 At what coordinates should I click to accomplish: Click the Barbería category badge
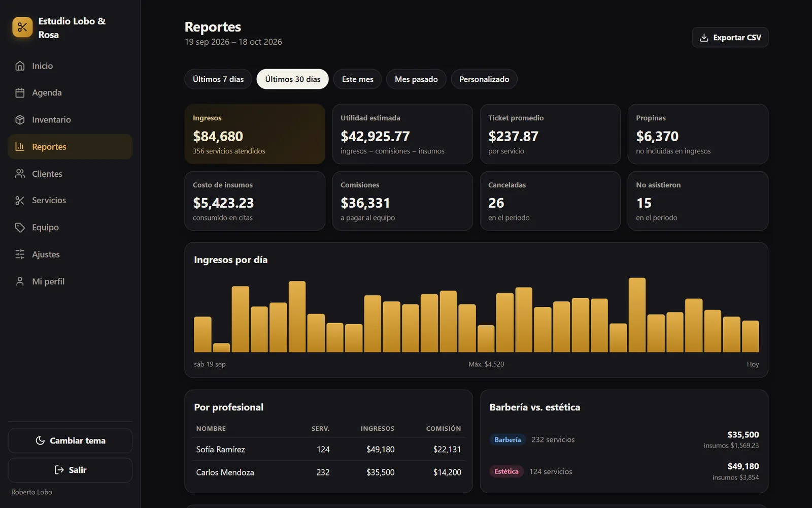(507, 439)
